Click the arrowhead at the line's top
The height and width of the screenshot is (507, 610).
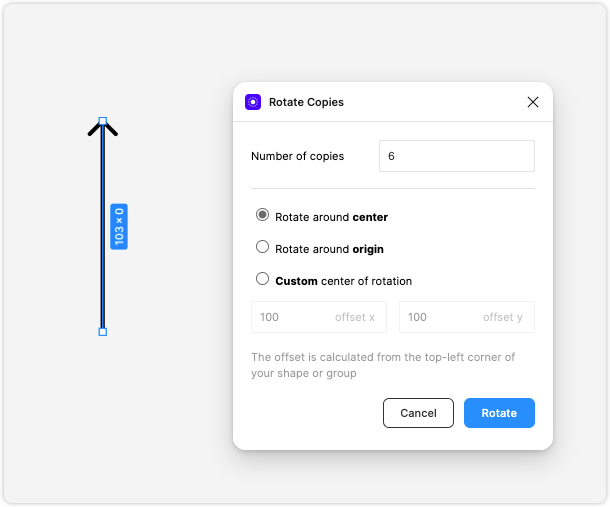[x=103, y=128]
